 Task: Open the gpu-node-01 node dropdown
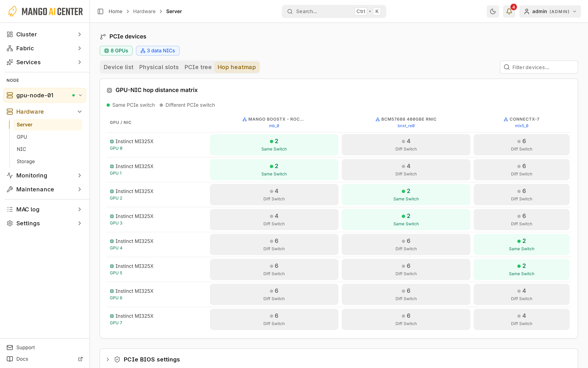(45, 95)
